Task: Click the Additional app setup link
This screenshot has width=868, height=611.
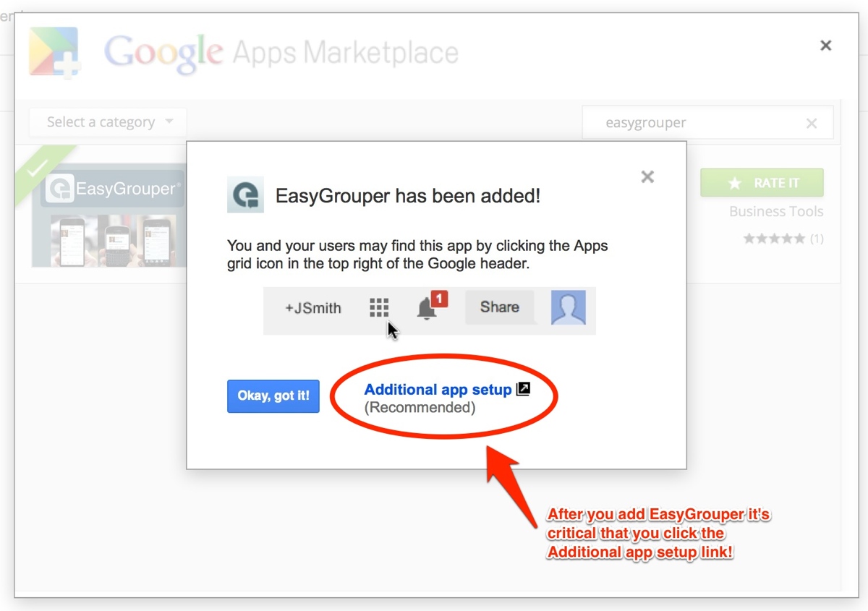Action: (438, 390)
